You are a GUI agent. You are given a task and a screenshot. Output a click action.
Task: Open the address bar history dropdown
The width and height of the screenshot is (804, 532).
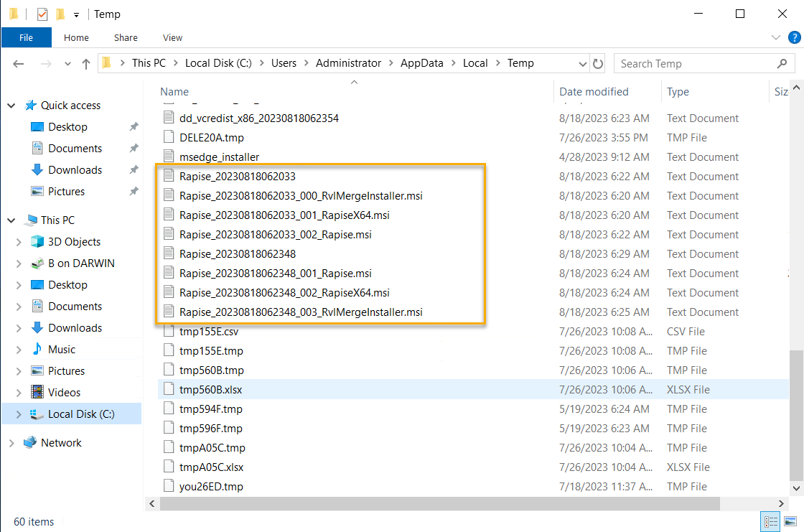(x=583, y=63)
